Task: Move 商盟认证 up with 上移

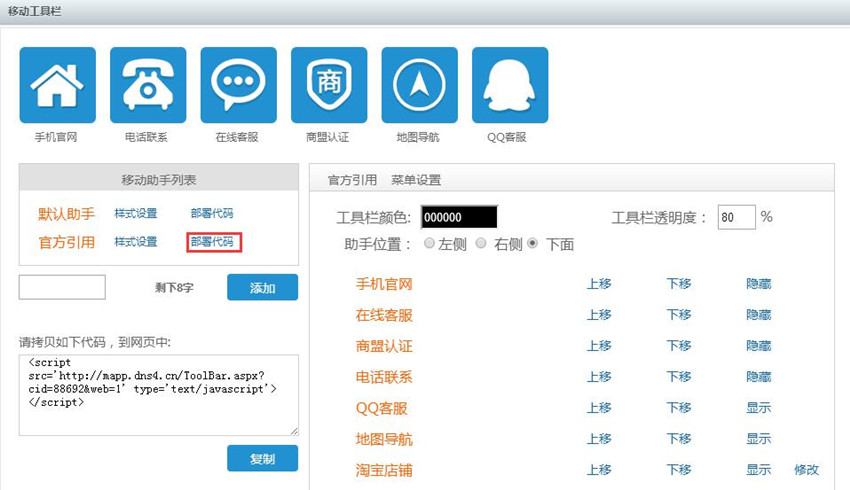Action: [599, 346]
